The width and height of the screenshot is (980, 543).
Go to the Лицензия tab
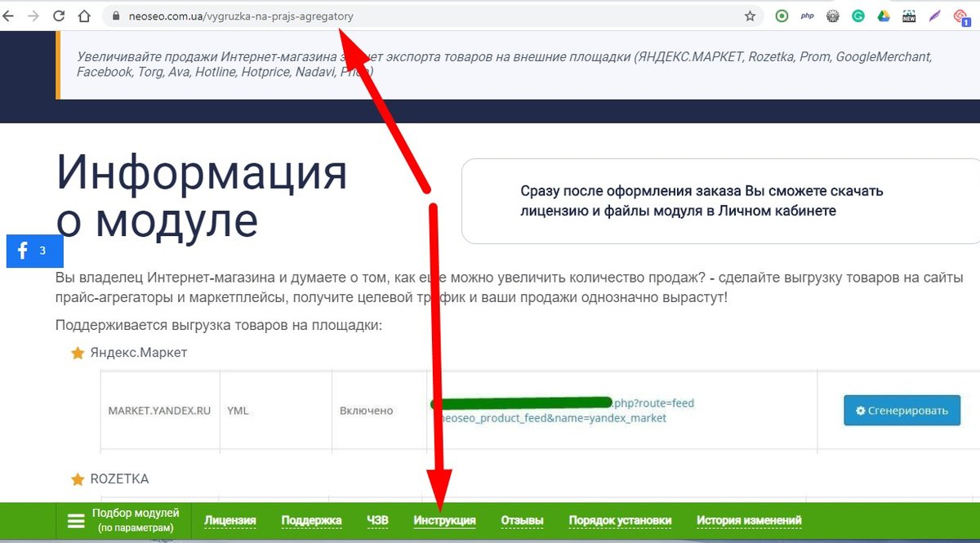click(230, 520)
